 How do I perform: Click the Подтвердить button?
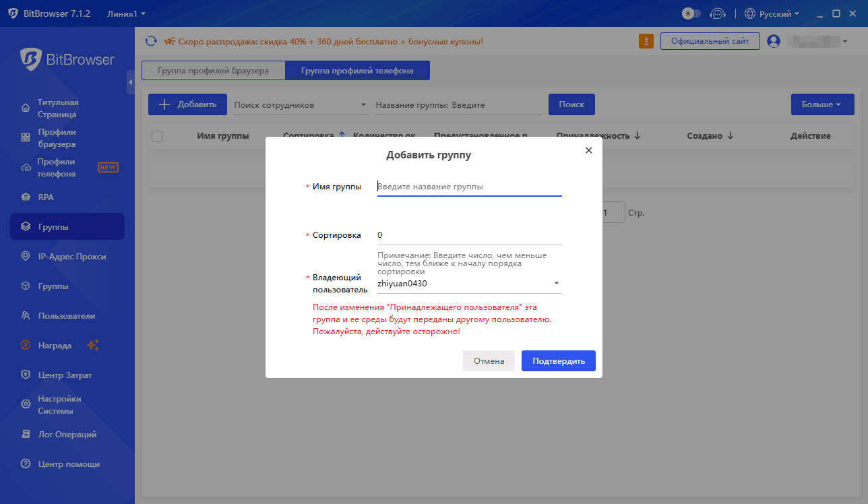[559, 360]
